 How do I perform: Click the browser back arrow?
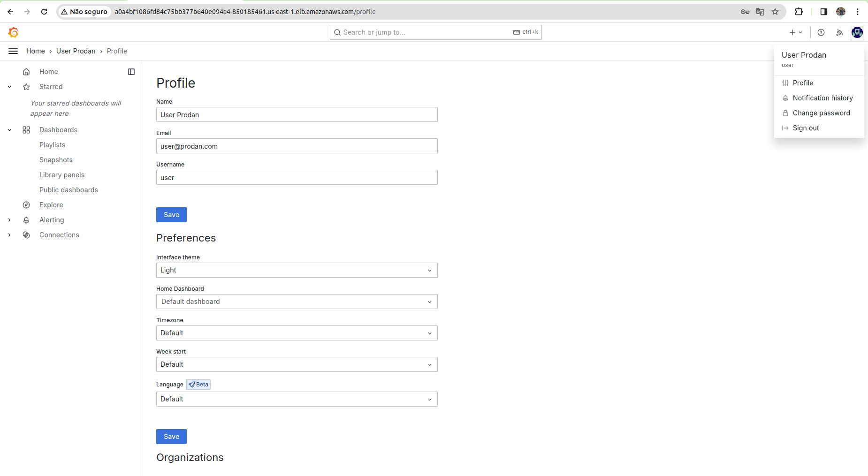point(10,12)
